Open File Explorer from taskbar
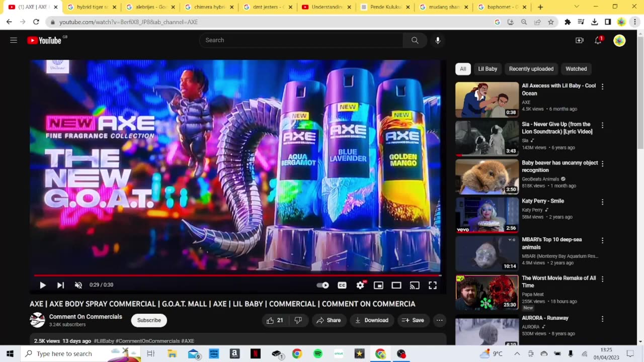Viewport: 644px width, 362px height. tap(172, 354)
